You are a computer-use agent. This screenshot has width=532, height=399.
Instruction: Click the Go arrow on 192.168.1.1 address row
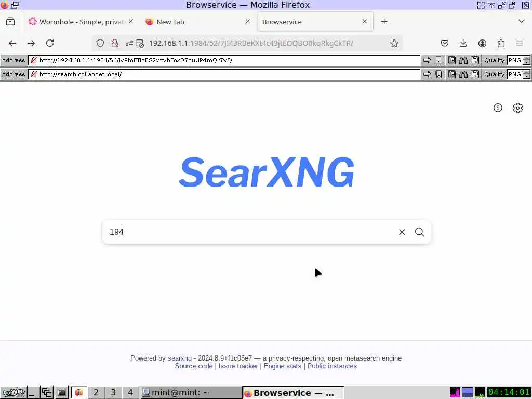[427, 60]
